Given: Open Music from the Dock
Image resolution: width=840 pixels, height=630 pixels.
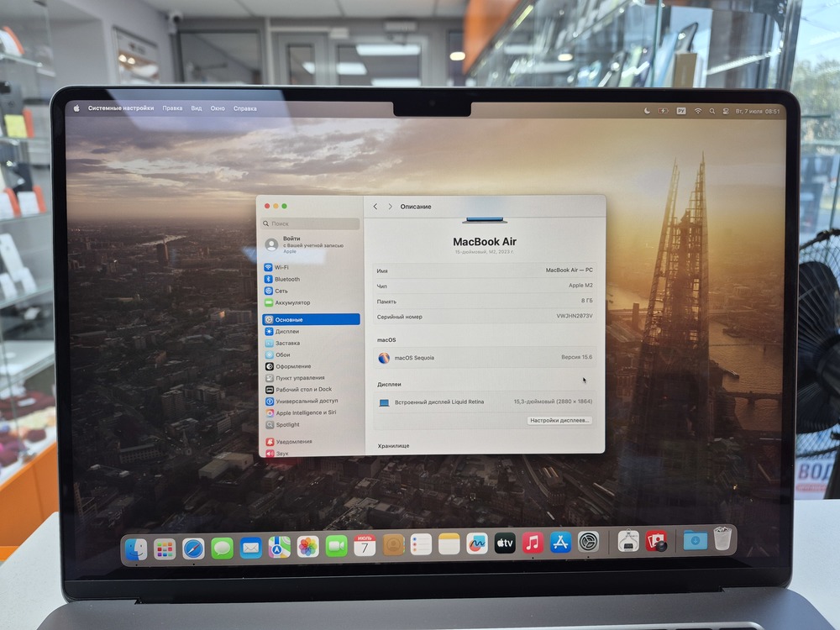Looking at the screenshot, I should pos(533,543).
